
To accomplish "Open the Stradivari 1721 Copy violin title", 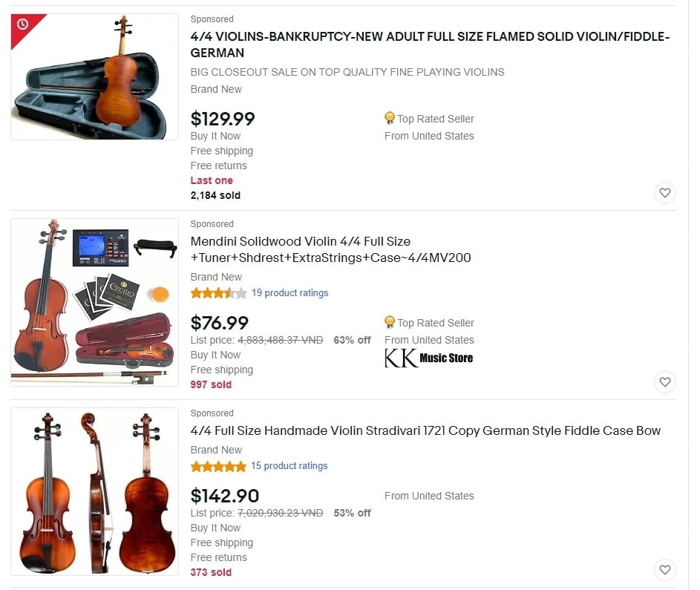I will coord(425,430).
